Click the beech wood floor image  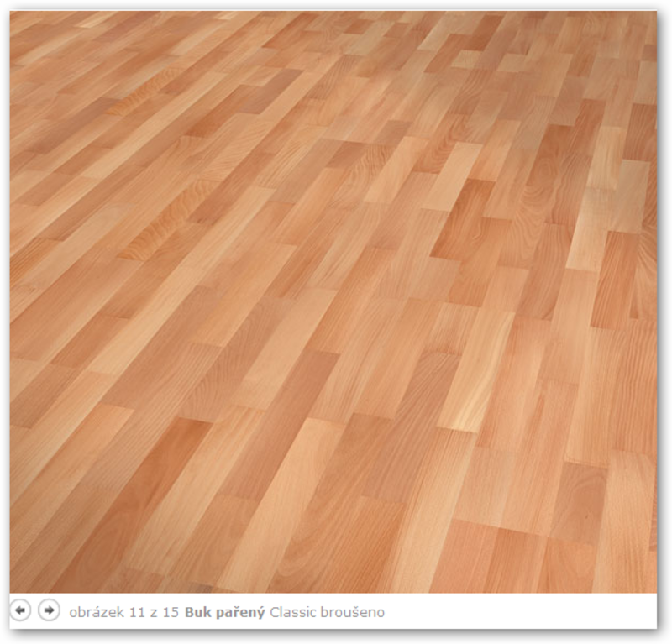[333, 301]
